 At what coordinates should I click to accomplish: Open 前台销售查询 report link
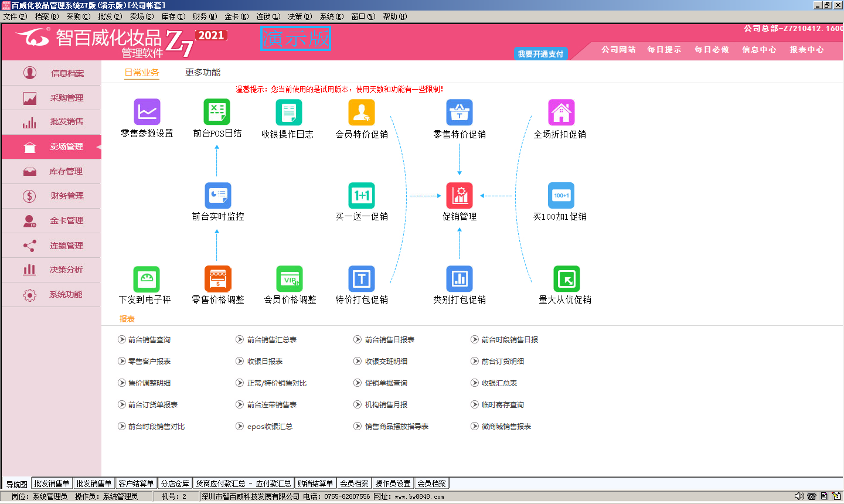(x=149, y=340)
